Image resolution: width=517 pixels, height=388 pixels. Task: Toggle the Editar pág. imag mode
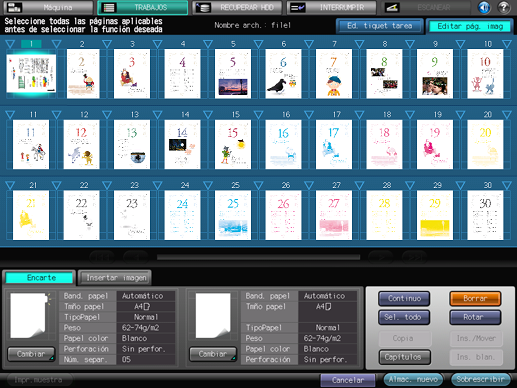[x=470, y=26]
